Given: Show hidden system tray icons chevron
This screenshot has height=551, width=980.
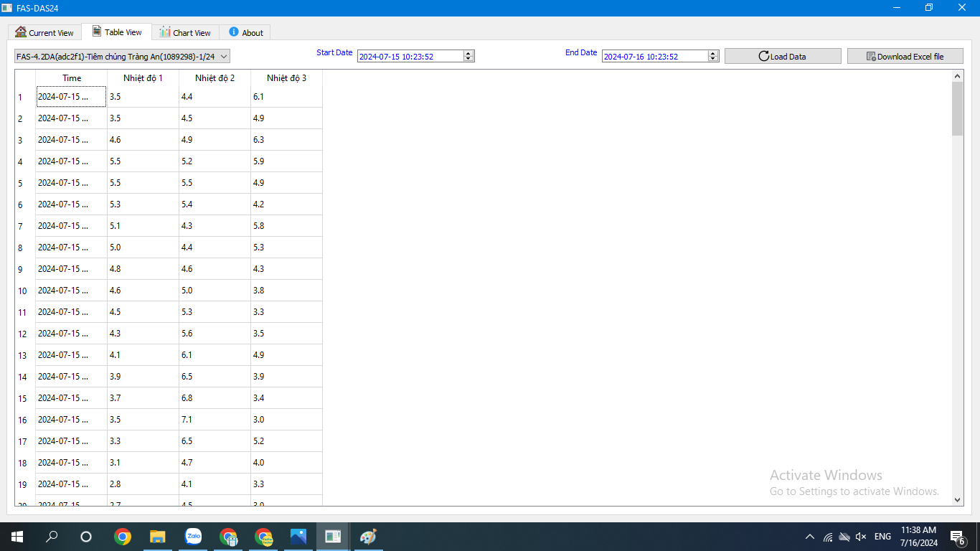Looking at the screenshot, I should tap(810, 537).
